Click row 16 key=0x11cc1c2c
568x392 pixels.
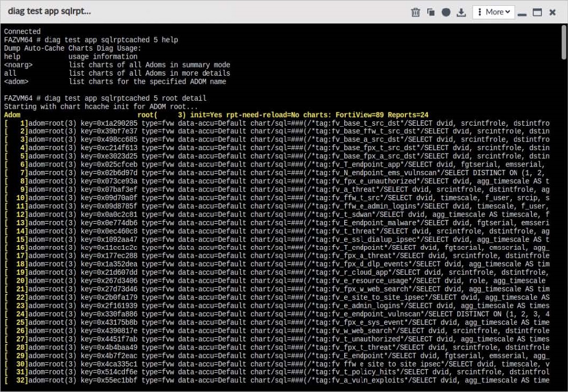coord(109,248)
